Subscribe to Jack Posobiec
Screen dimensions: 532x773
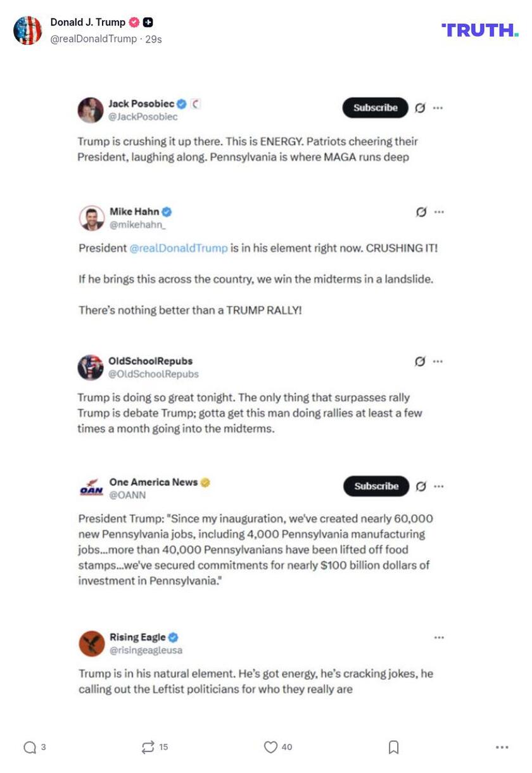[375, 108]
